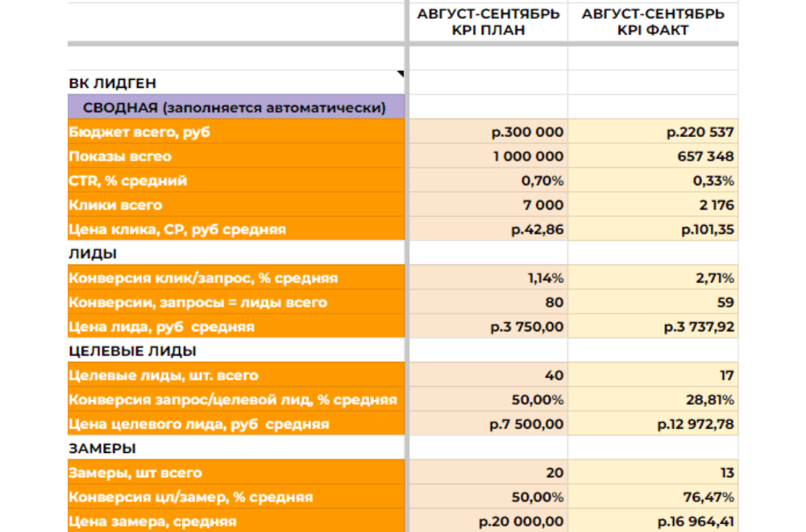Select the Конверсия цл/замер, % средняя label
Screen dimensions: 806x532
coord(236,497)
